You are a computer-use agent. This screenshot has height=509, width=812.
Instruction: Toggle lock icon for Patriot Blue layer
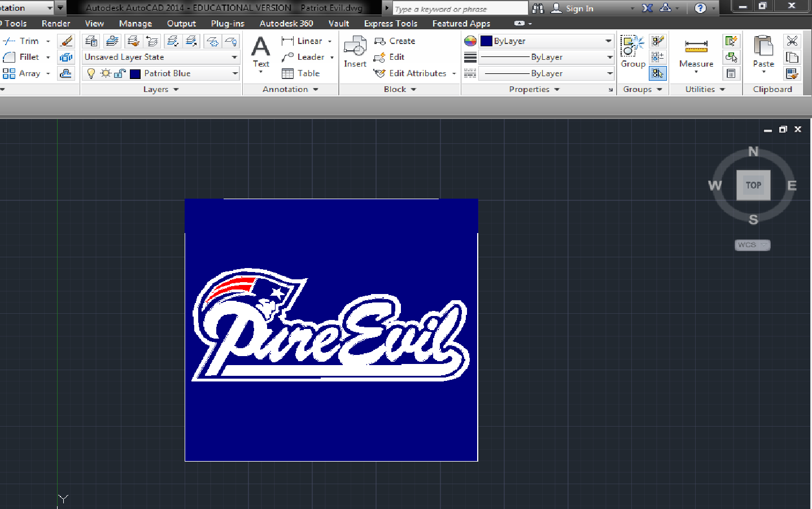point(120,73)
